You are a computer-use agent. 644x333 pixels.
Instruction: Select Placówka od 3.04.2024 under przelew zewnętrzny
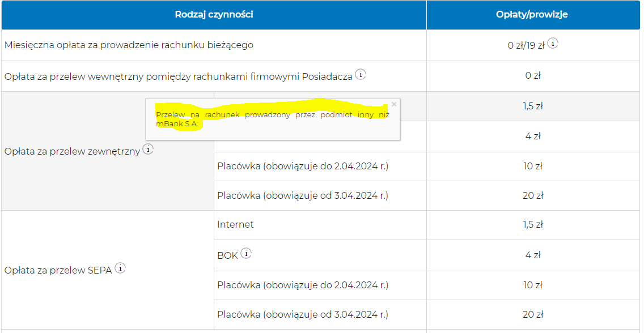(x=303, y=195)
